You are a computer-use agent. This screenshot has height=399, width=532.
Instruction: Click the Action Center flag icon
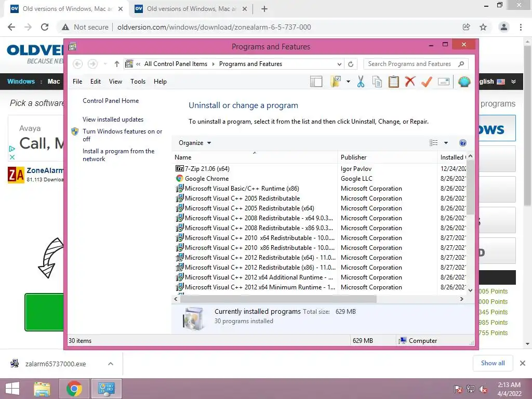(458, 390)
